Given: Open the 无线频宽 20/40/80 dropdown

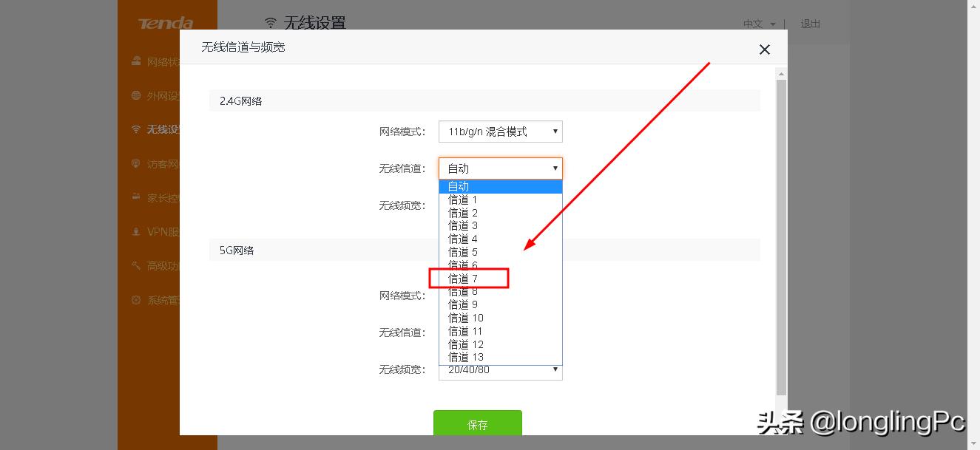Looking at the screenshot, I should coord(500,369).
